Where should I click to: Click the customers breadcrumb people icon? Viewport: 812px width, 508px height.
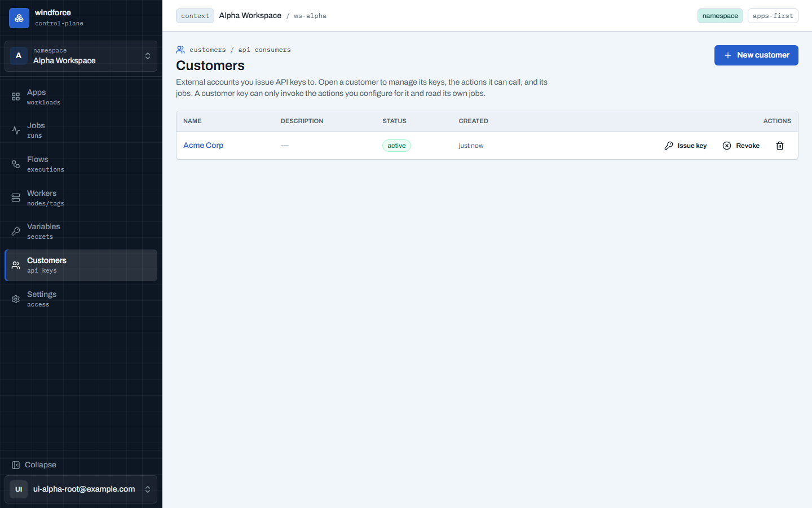[x=180, y=50]
